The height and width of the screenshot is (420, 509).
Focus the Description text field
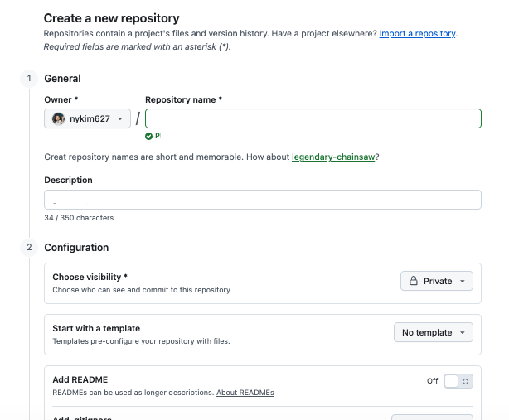pyautogui.click(x=263, y=200)
